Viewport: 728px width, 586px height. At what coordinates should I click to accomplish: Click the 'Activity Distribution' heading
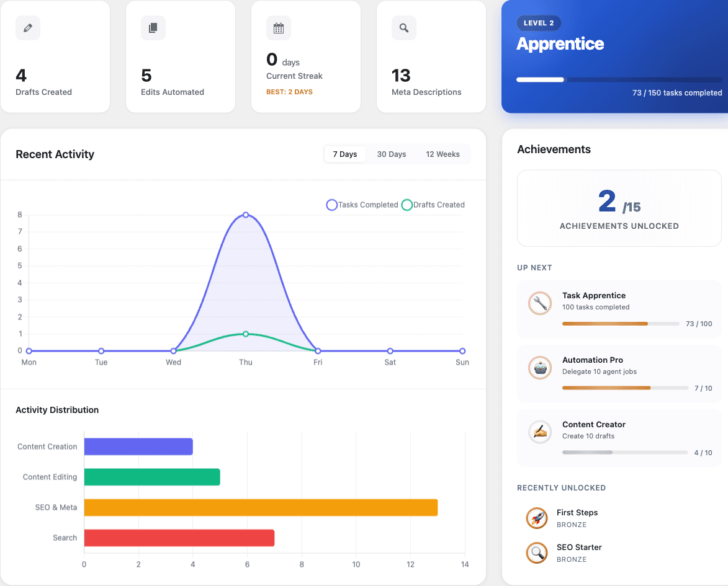(x=57, y=410)
